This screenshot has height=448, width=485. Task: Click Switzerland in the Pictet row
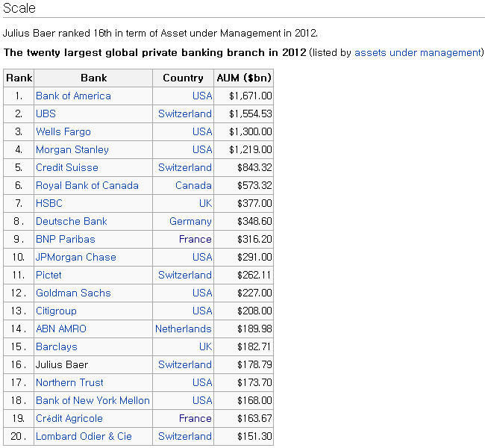185,276
